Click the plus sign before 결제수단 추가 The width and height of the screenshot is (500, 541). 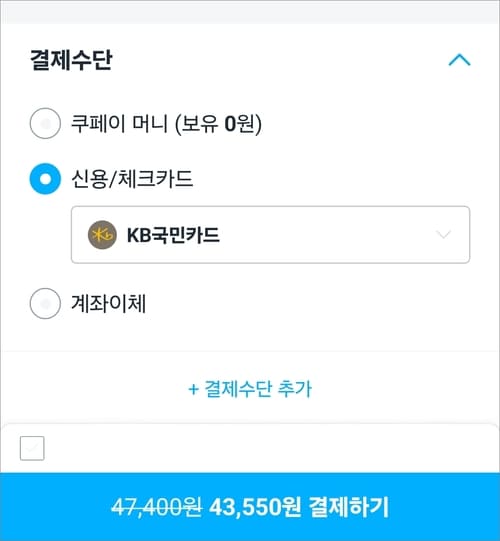pyautogui.click(x=194, y=390)
